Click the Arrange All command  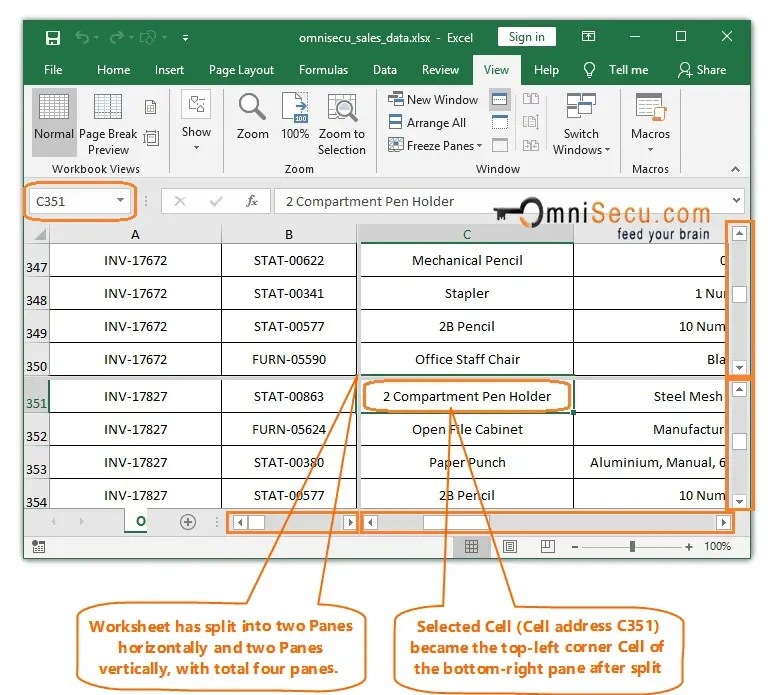[427, 122]
